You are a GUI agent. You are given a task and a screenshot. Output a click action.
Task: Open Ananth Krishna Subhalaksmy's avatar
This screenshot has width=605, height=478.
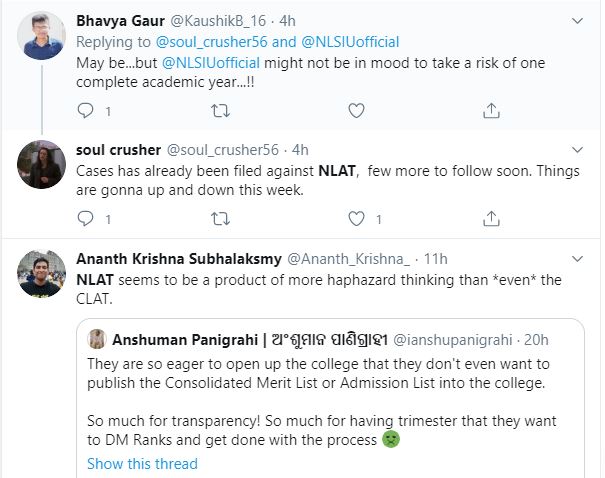41,271
